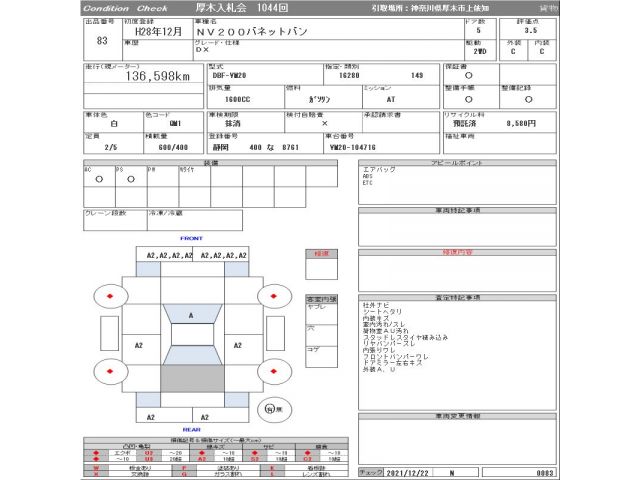Click the first registration date H28年12月
The image size is (640, 480).
158,32
